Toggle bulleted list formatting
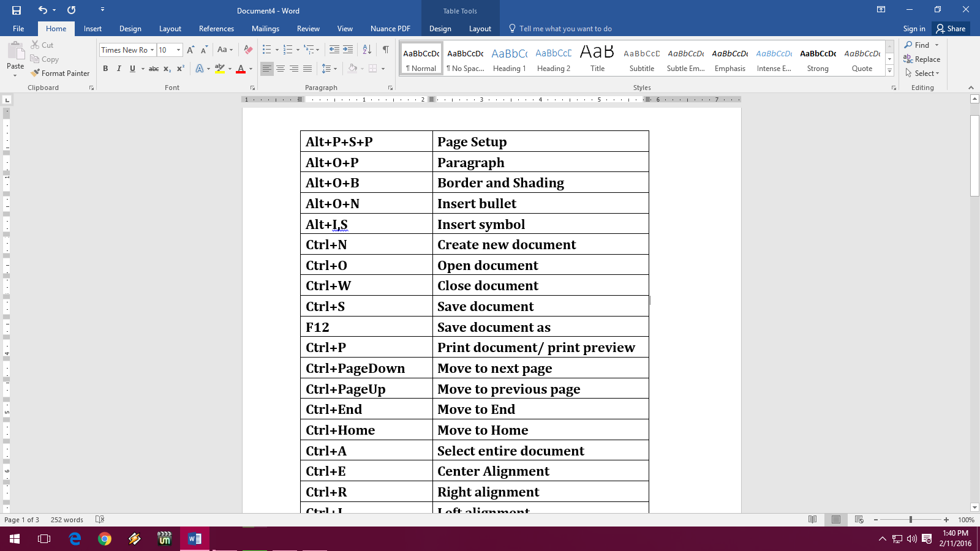The height and width of the screenshot is (551, 980). (266, 50)
